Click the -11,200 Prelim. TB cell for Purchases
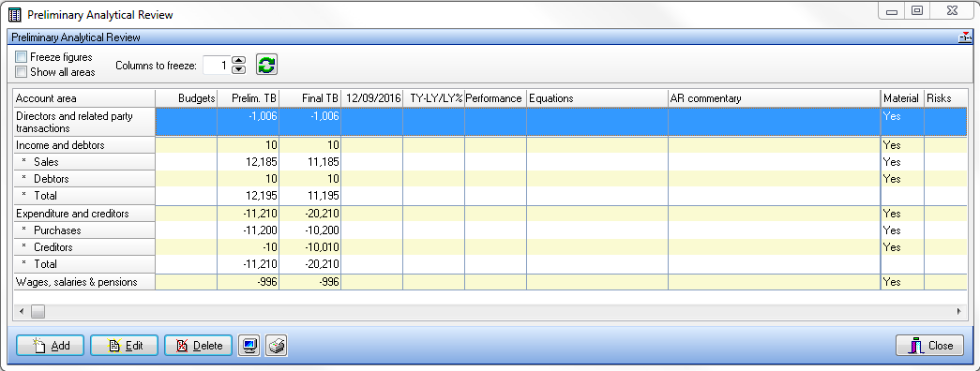 pyautogui.click(x=249, y=230)
